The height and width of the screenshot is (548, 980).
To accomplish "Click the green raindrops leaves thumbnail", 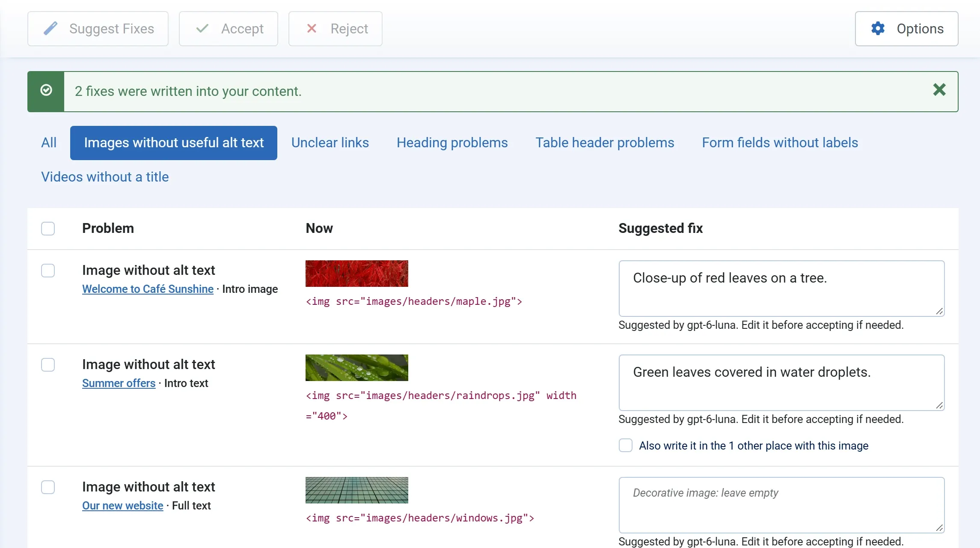I will tap(357, 368).
